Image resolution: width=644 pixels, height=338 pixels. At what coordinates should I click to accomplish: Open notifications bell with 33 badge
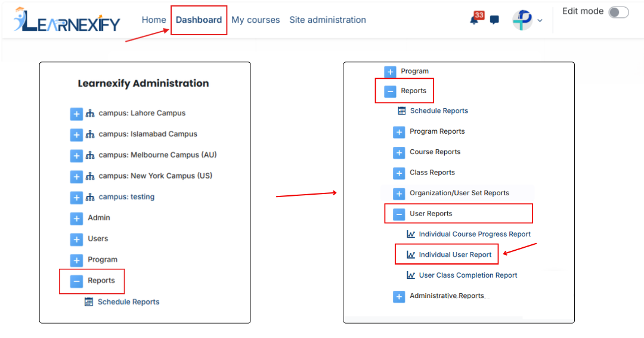coord(476,19)
